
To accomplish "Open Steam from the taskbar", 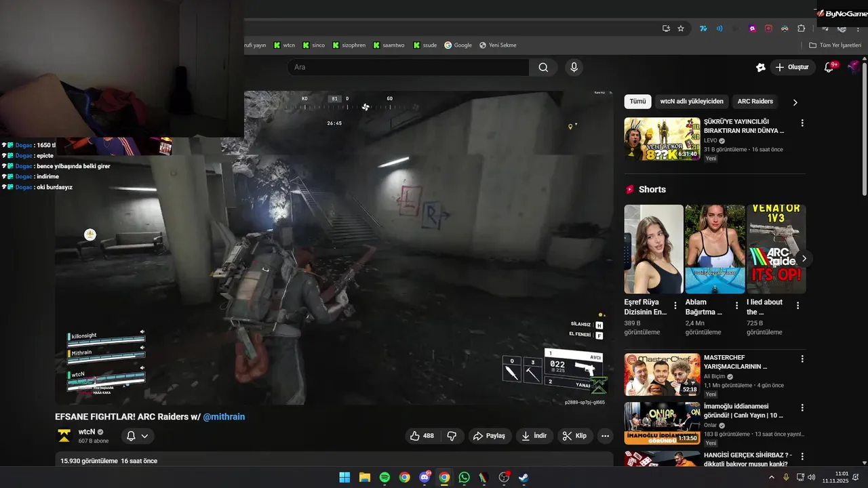I will (524, 477).
